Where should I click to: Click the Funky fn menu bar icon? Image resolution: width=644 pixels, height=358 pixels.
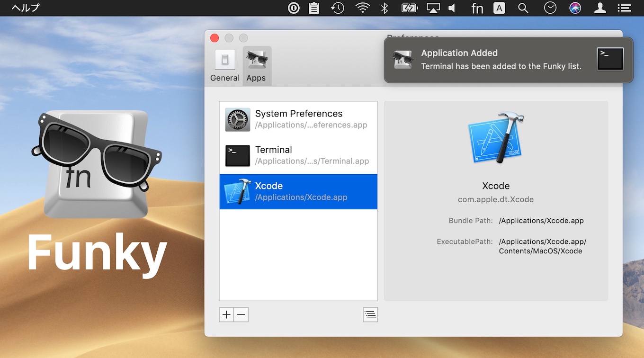477,8
